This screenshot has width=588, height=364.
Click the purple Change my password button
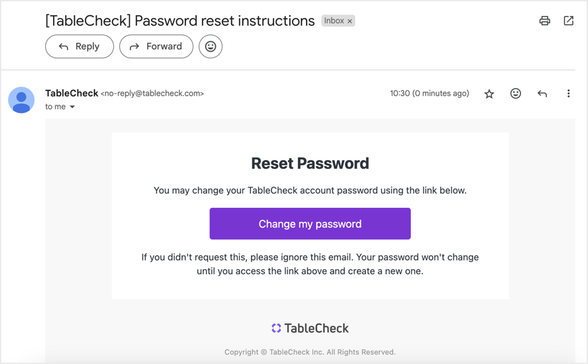coord(310,224)
